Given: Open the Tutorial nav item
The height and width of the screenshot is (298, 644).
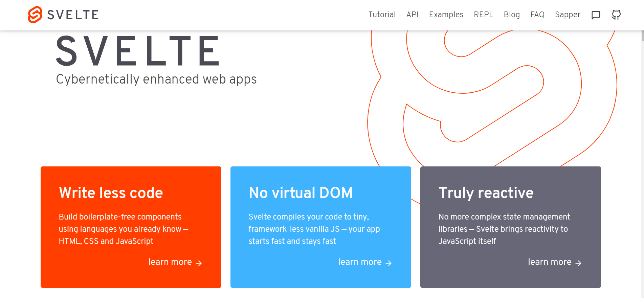Looking at the screenshot, I should tap(382, 15).
